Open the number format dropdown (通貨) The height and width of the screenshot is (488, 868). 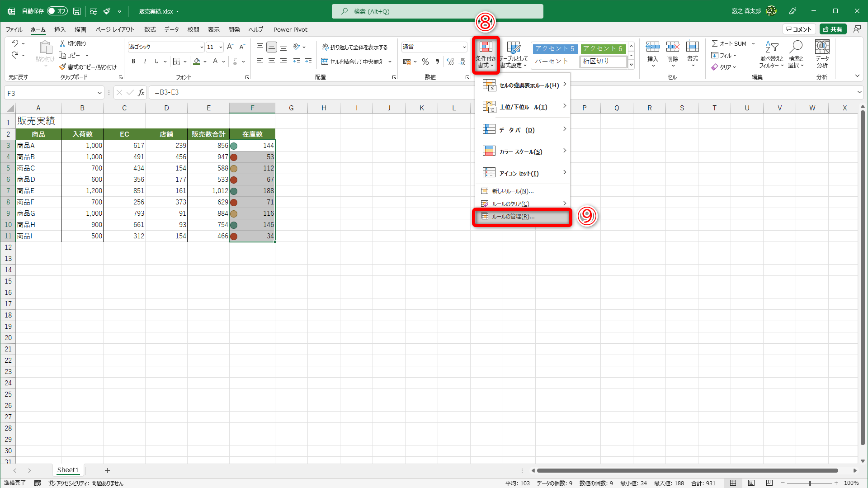[x=464, y=47]
